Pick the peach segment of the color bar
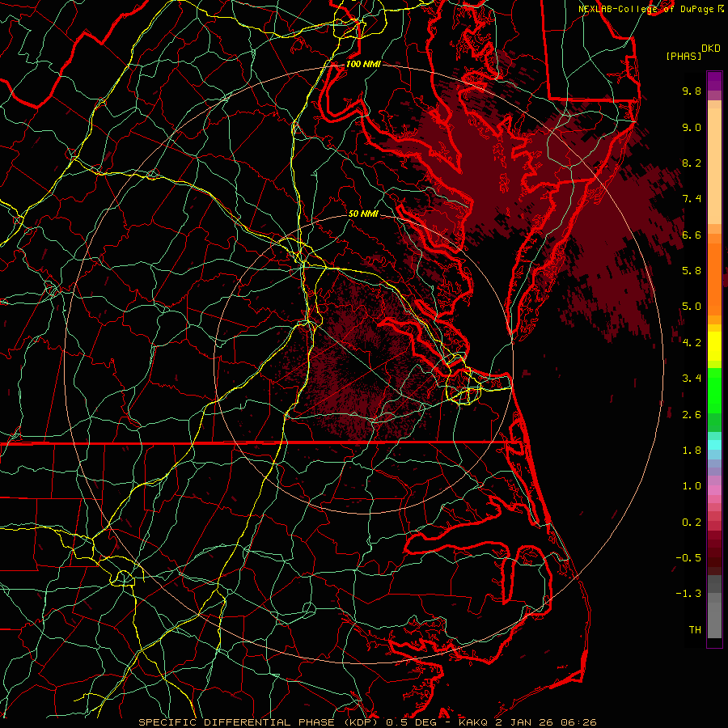This screenshot has height=728, width=728. point(714,165)
